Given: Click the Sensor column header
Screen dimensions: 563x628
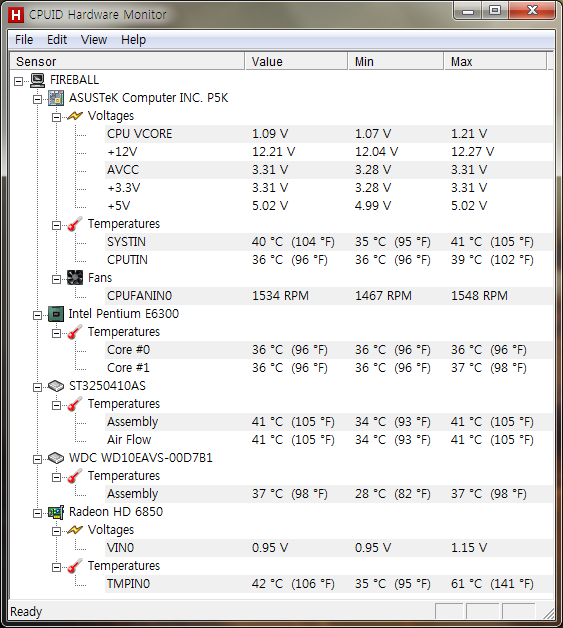Looking at the screenshot, I should [127, 62].
